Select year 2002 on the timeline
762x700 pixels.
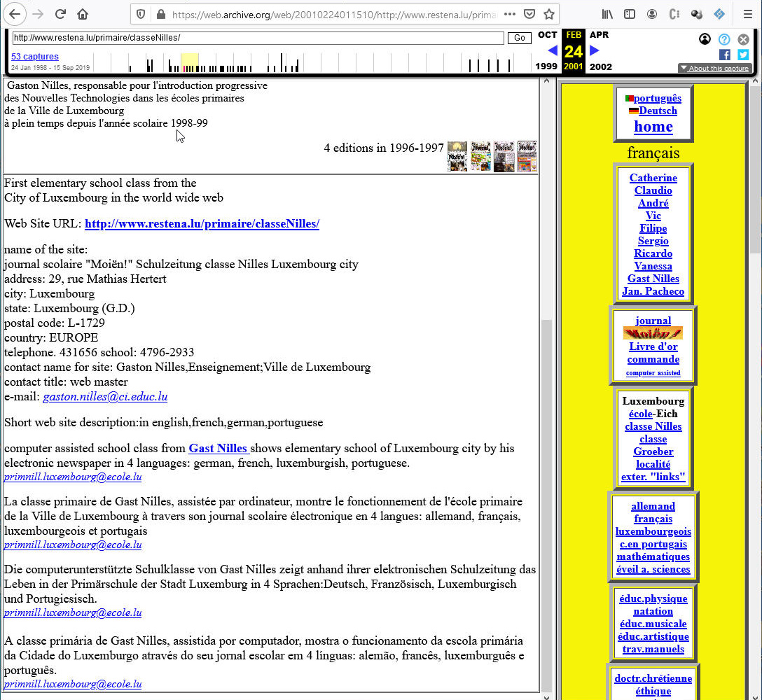601,66
